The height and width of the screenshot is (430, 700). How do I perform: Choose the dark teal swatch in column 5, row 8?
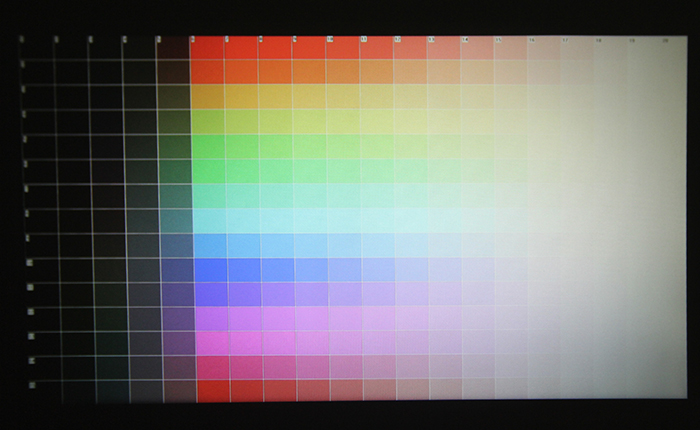coord(176,221)
